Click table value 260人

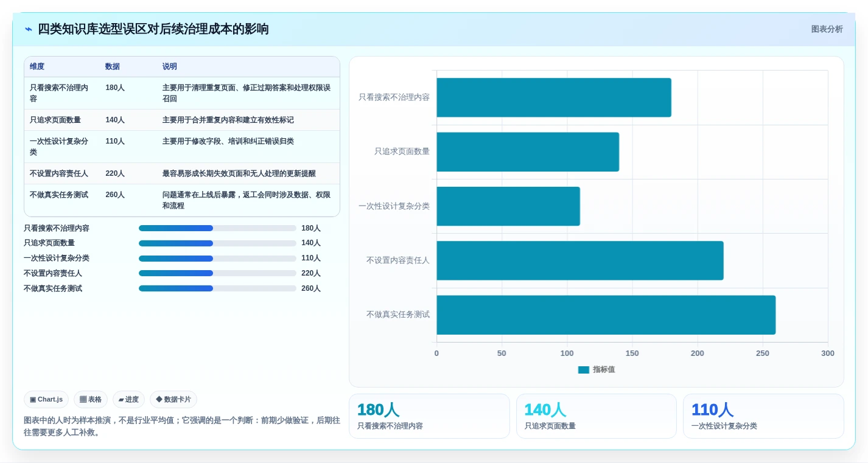[x=115, y=195]
